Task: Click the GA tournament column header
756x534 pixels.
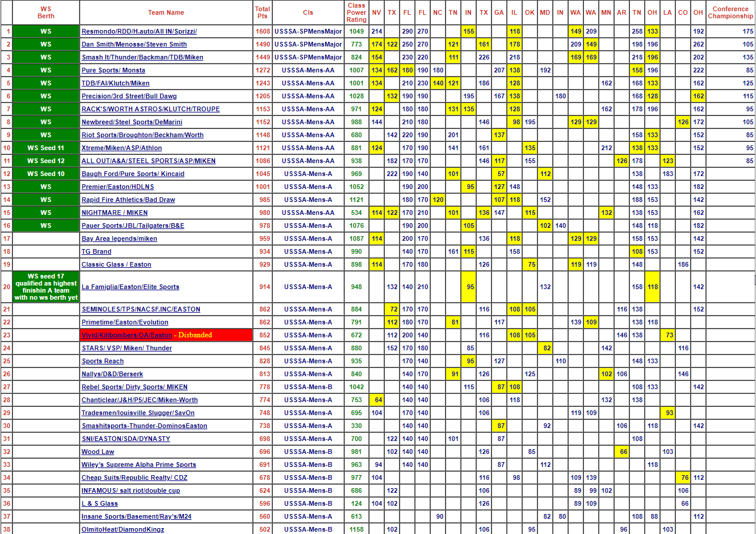Action: [x=499, y=12]
